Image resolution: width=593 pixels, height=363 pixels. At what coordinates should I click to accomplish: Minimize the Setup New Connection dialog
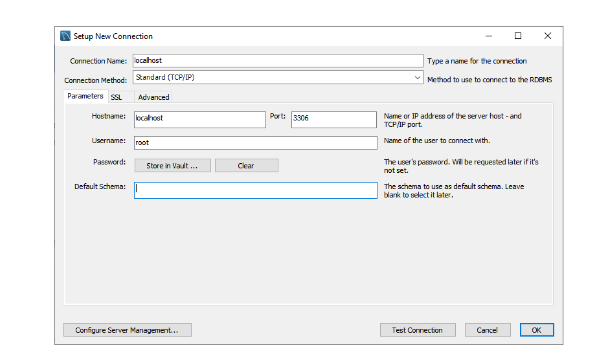(489, 36)
